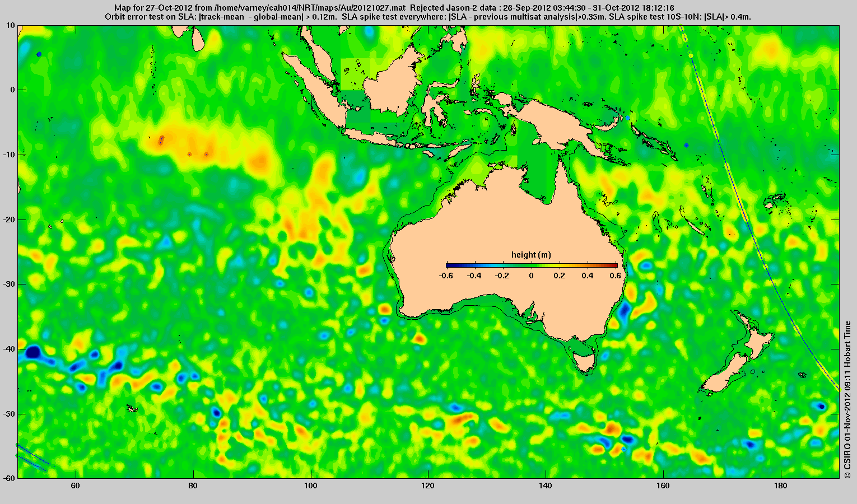Click the x-axis longitude label 80

pos(193,486)
